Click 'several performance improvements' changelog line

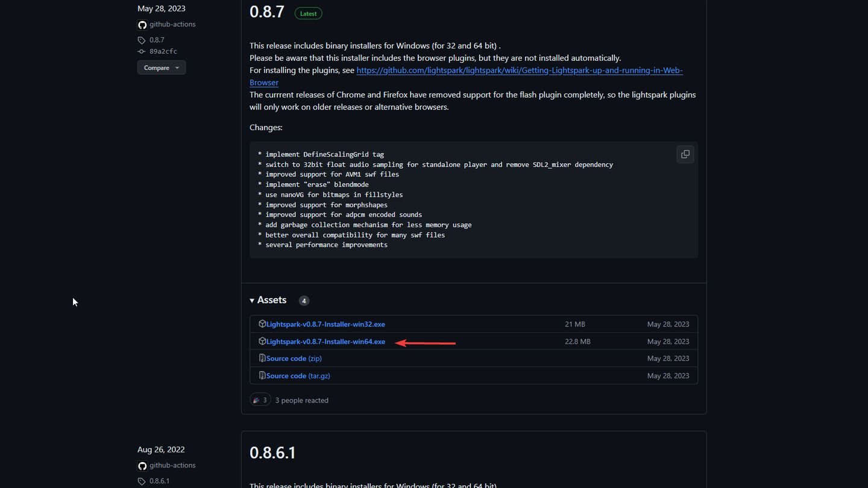[322, 245]
